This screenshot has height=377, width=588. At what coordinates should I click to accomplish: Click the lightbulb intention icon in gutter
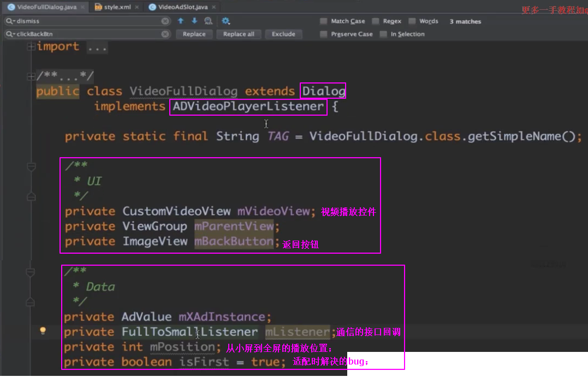43,331
